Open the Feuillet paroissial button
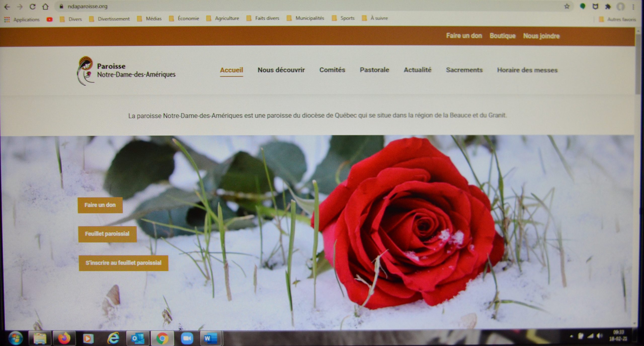This screenshot has height=346, width=644. coord(107,234)
